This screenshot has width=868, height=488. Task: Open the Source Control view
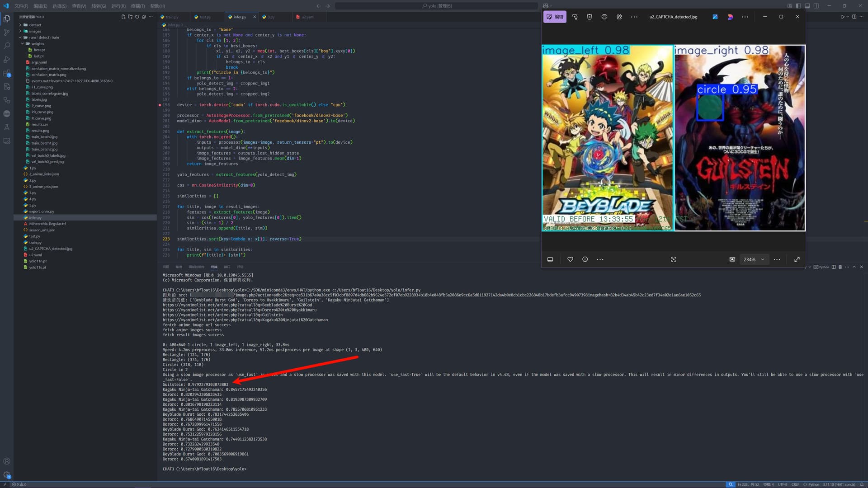click(x=7, y=33)
